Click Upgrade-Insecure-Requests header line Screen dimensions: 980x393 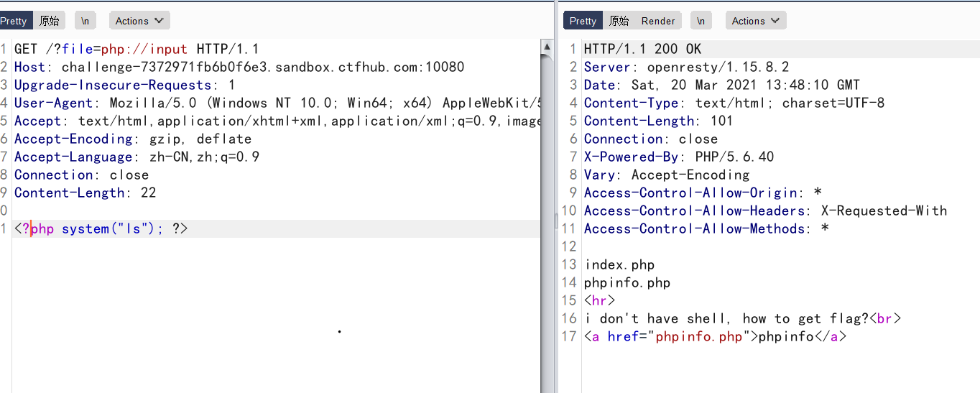pyautogui.click(x=125, y=85)
